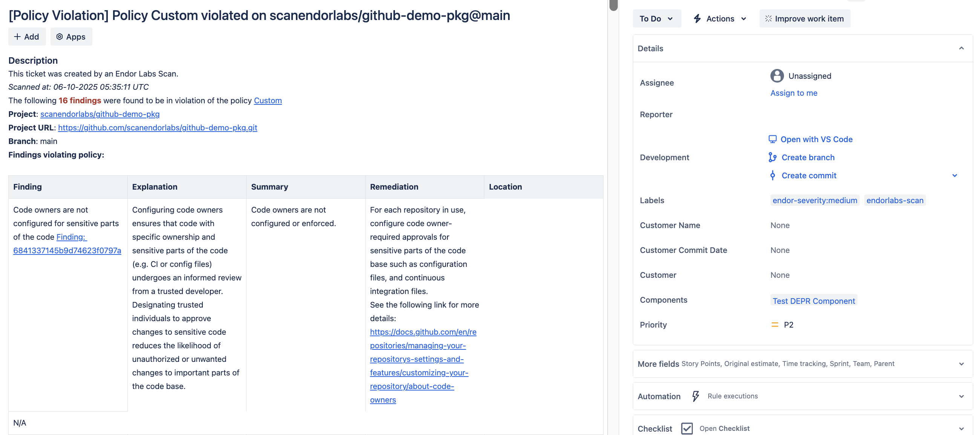Click Open with VS Code link
The image size is (980, 435).
pyautogui.click(x=816, y=139)
